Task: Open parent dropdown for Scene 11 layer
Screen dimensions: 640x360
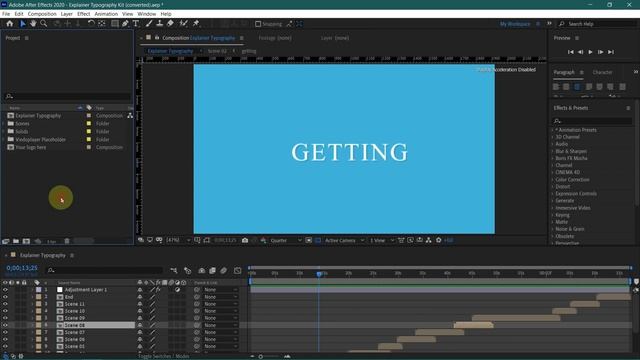Action: (x=220, y=304)
